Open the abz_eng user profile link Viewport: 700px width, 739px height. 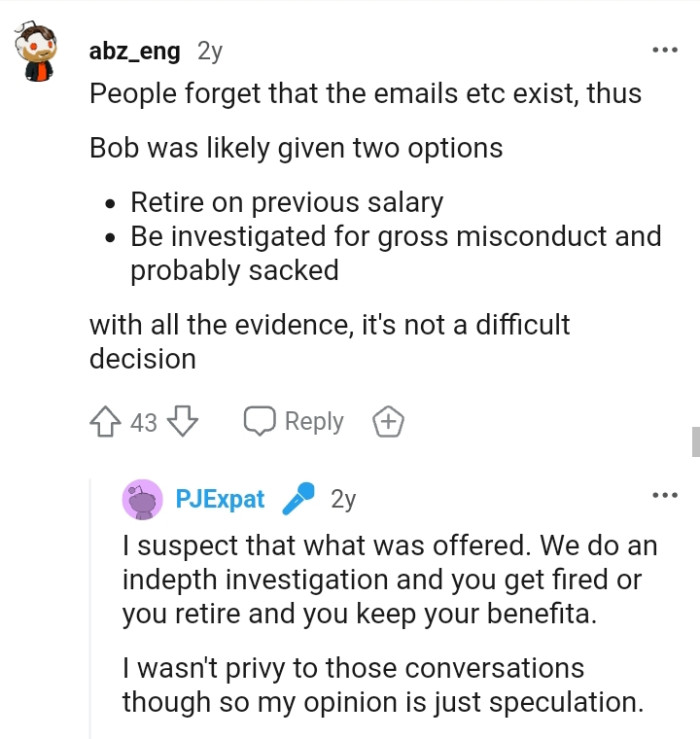[135, 51]
